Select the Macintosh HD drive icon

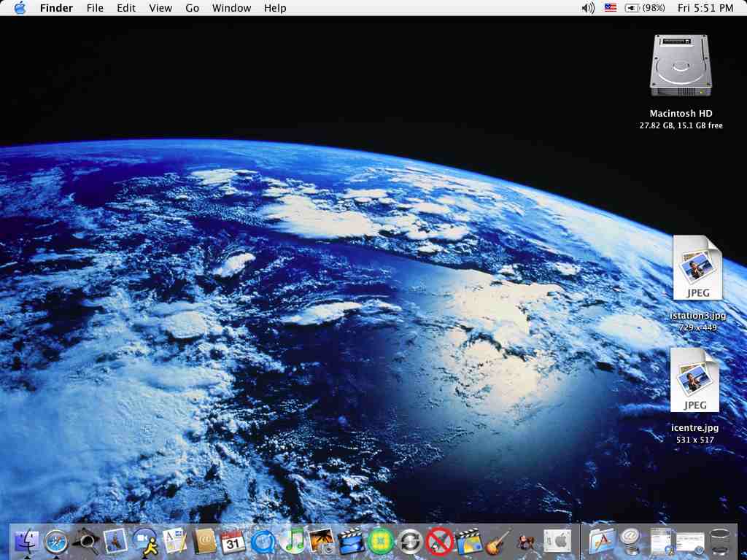[681, 66]
